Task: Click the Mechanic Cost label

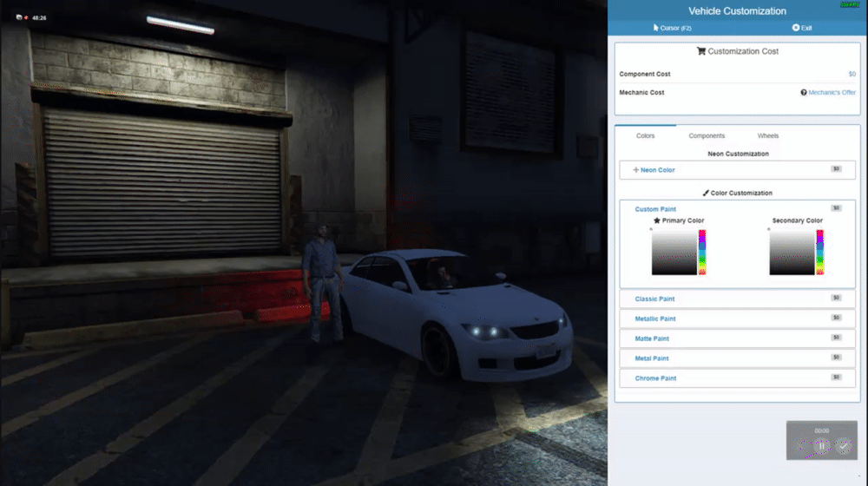Action: click(641, 93)
